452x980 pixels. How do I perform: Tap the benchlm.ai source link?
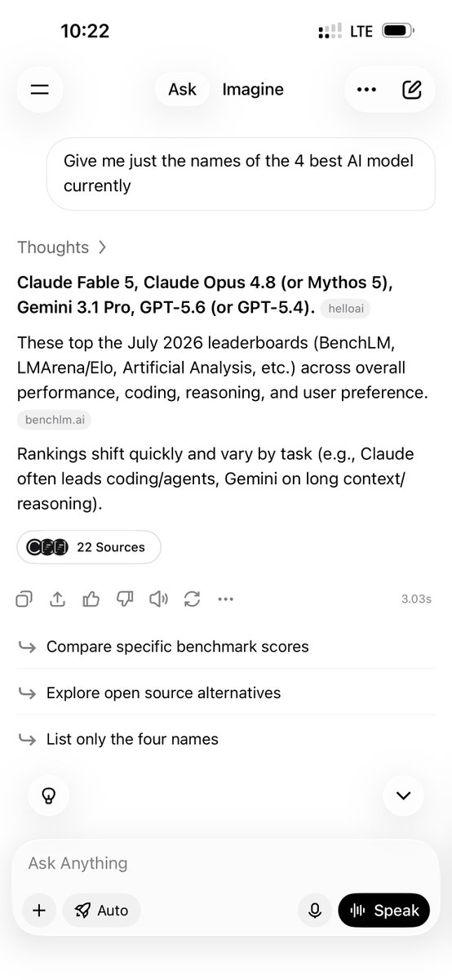coord(54,421)
